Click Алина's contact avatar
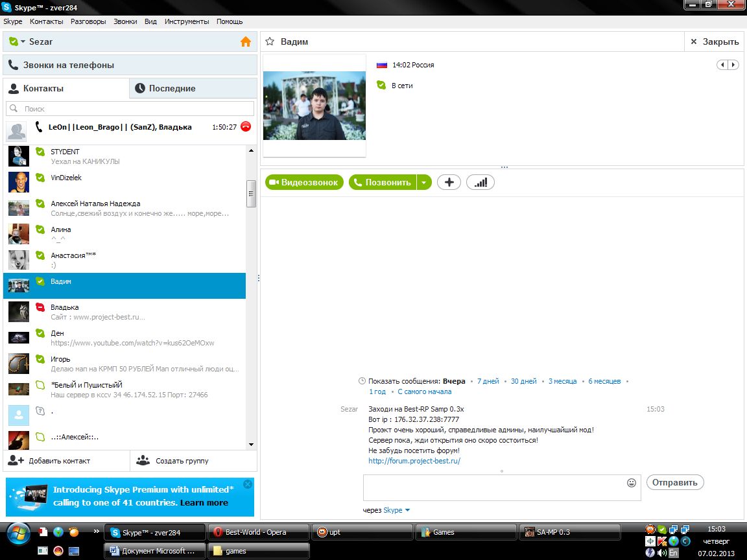Image resolution: width=747 pixels, height=560 pixels. point(19,234)
